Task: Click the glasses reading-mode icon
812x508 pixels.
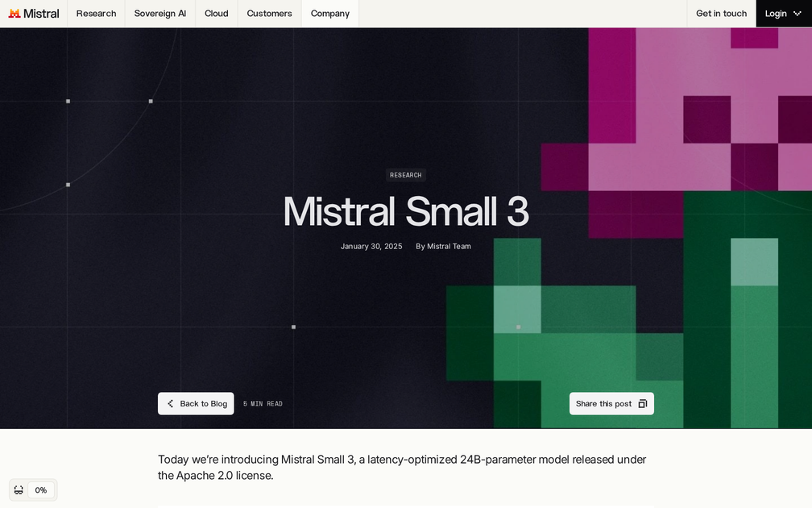Action: [x=19, y=490]
